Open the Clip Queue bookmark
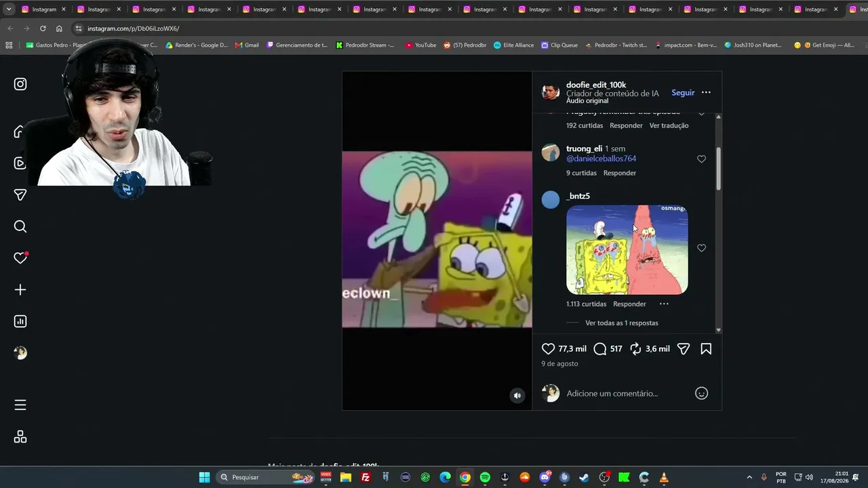 pyautogui.click(x=559, y=45)
